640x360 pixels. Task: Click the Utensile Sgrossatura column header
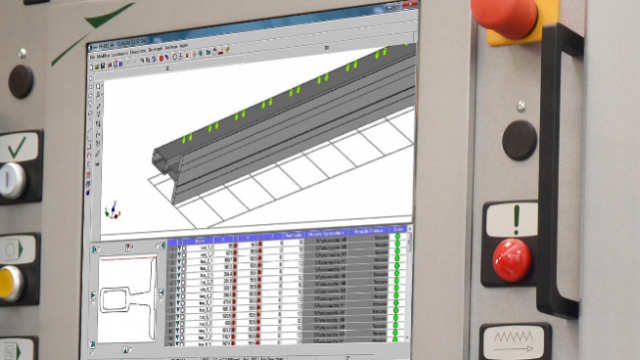(x=327, y=233)
